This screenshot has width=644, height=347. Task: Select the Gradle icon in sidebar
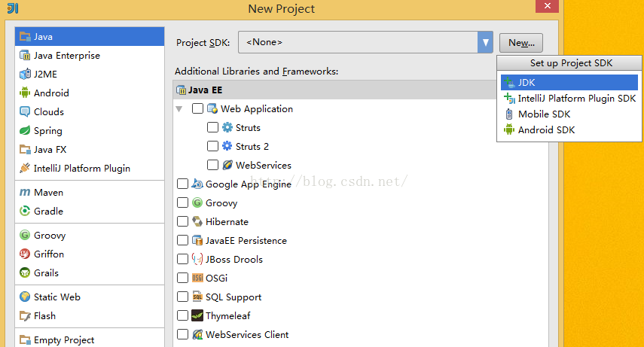tap(25, 211)
